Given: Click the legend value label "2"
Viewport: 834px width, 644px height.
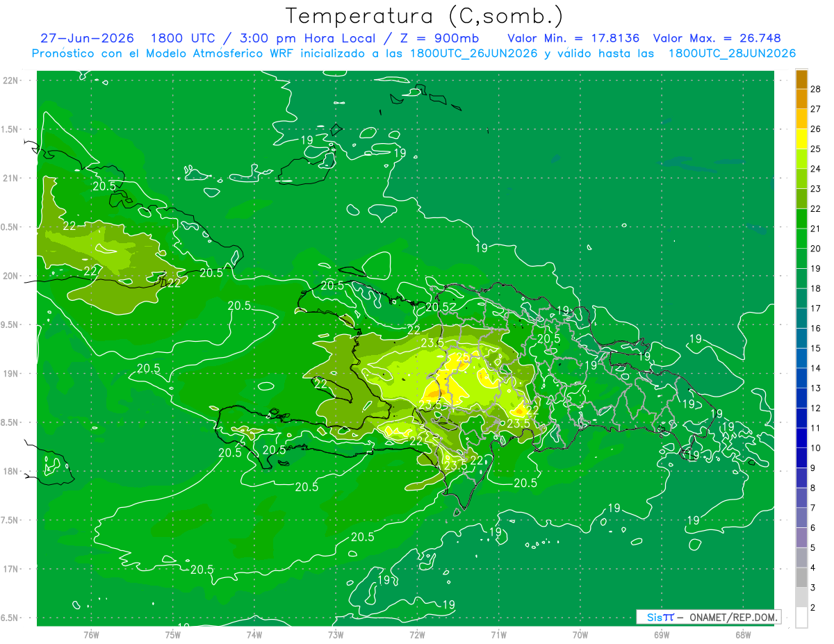Looking at the screenshot, I should click(x=813, y=607).
